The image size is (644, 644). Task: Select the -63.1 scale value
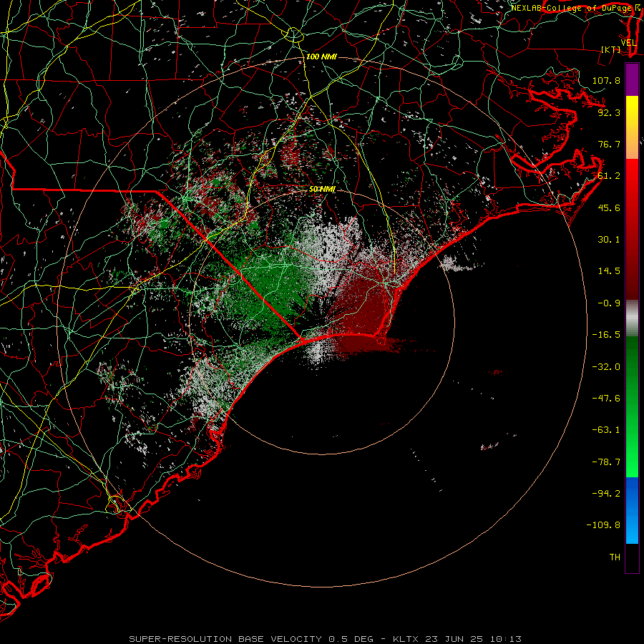[606, 430]
